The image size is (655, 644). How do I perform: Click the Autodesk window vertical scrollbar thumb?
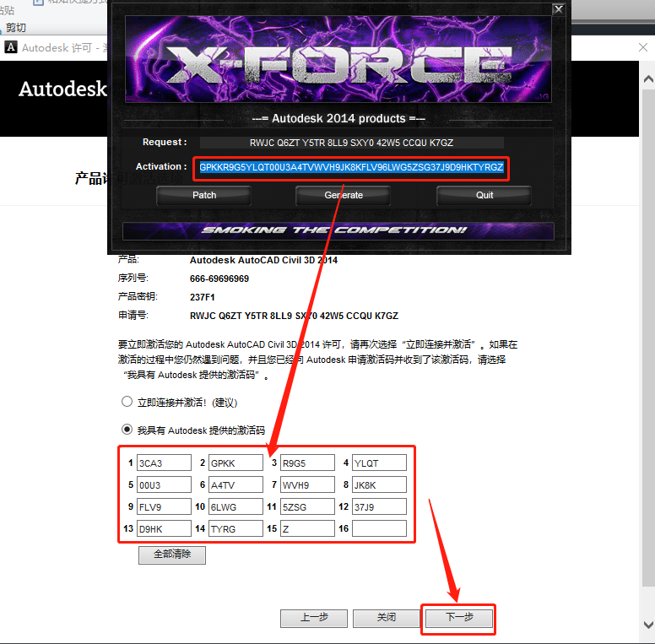click(648, 338)
